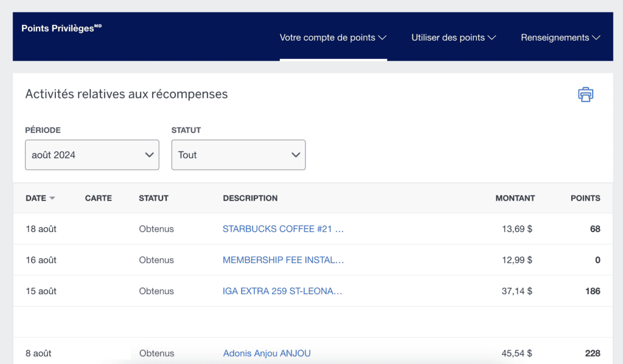623x364 pixels.
Task: Click the MONTANT column header
Action: [x=515, y=197]
